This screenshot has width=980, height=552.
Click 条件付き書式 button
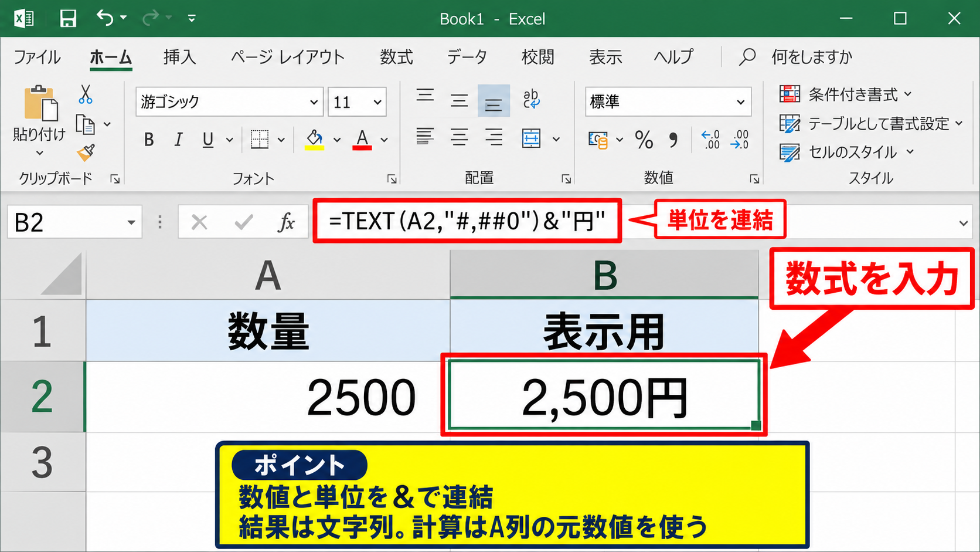point(846,94)
